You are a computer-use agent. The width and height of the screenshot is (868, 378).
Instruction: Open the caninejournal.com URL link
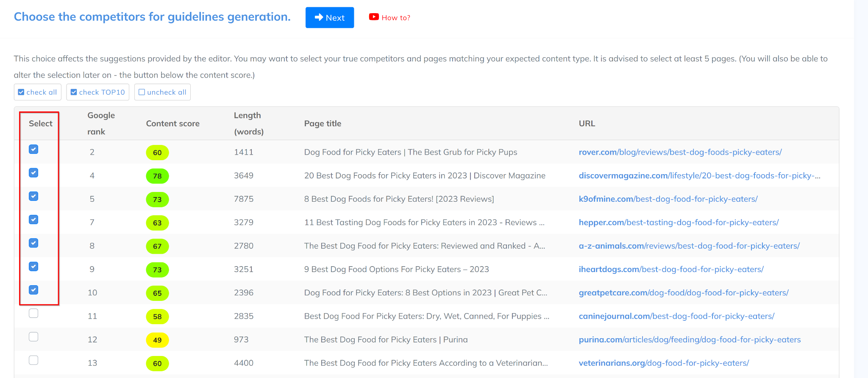(x=677, y=316)
